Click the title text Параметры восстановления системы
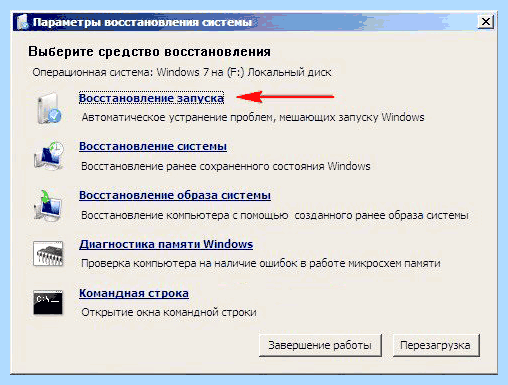 pyautogui.click(x=142, y=22)
